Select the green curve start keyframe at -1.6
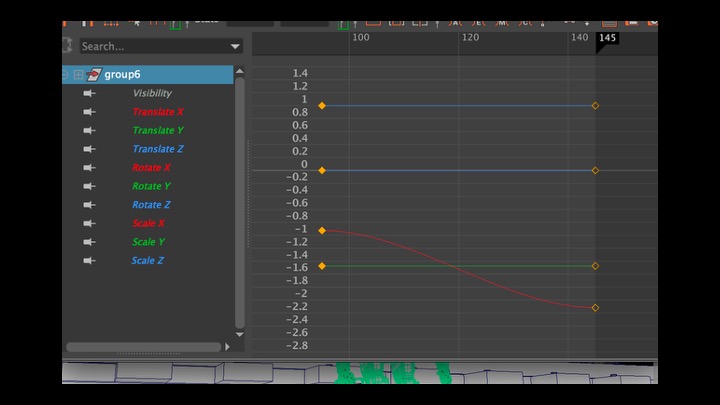The image size is (720, 405). pyautogui.click(x=322, y=266)
